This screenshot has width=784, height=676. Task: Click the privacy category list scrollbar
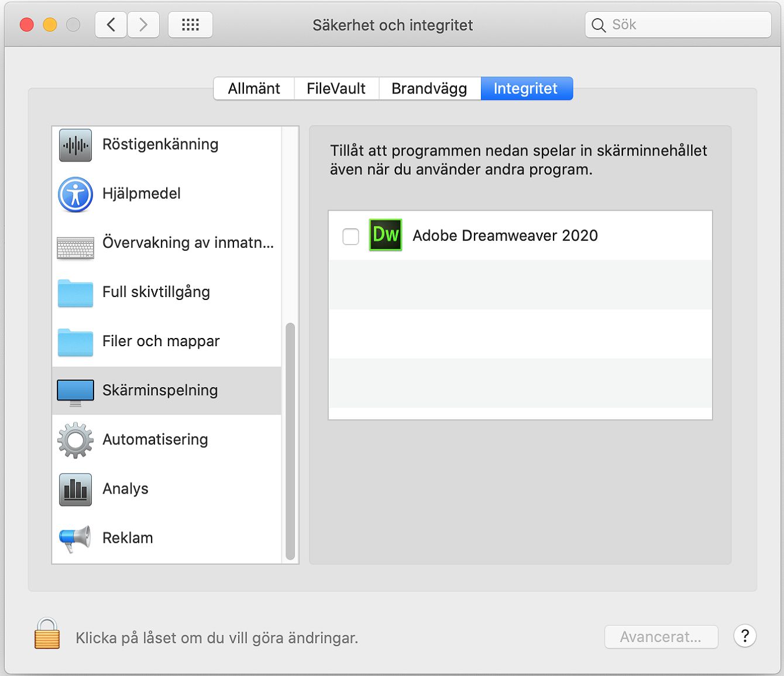tap(290, 441)
